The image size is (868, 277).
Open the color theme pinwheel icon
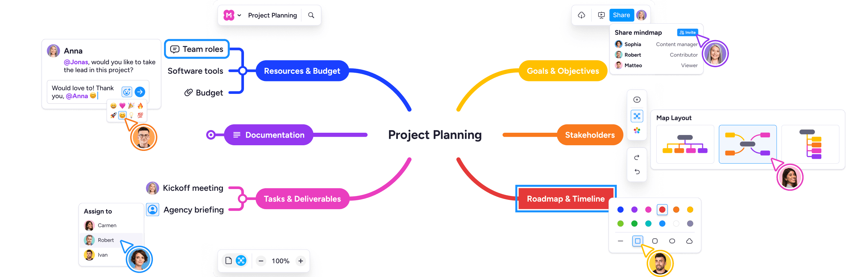[637, 130]
